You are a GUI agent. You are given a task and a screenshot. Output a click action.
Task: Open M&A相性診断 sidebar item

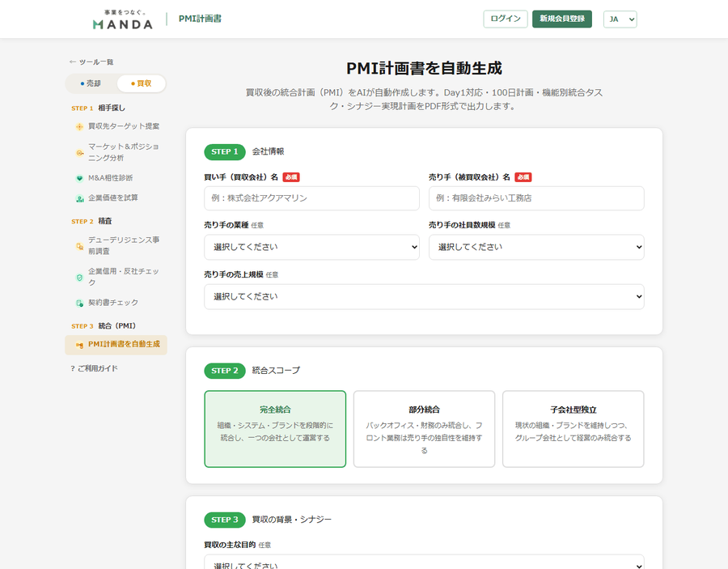[116, 178]
